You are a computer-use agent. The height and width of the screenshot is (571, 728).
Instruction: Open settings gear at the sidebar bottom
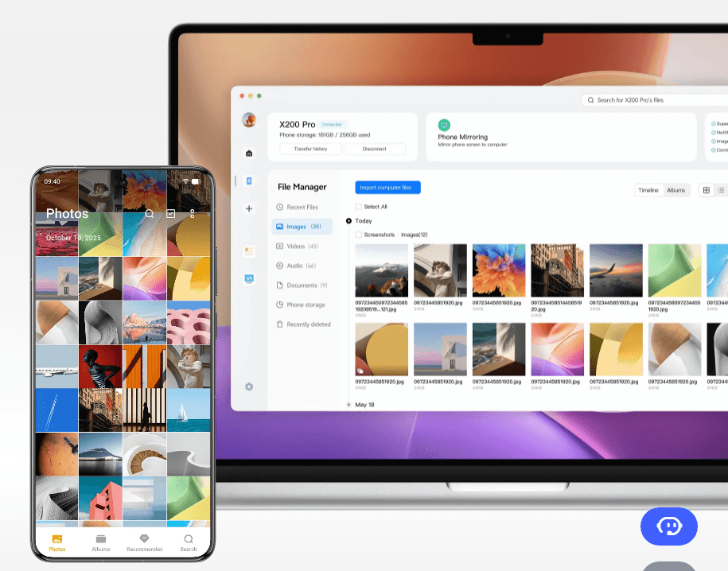coord(249,386)
